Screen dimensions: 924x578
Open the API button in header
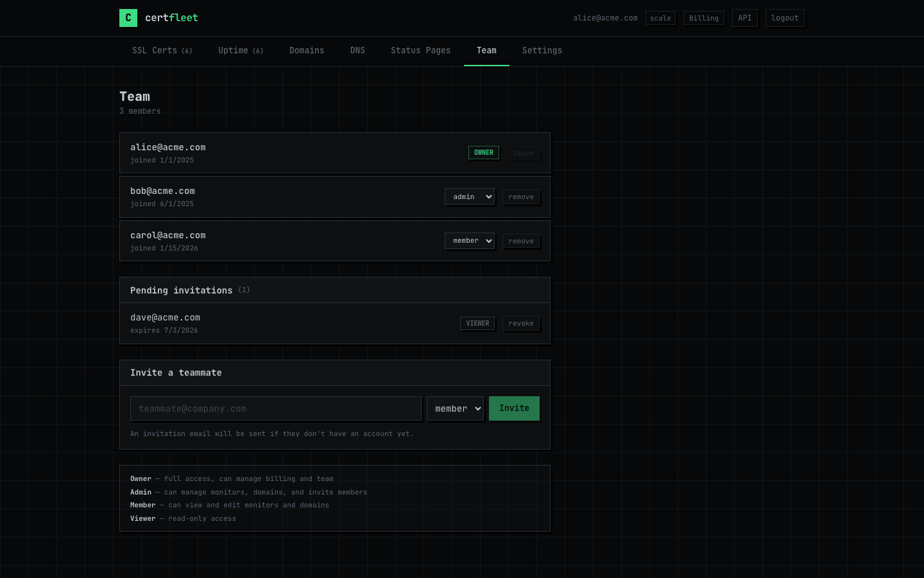(x=745, y=18)
